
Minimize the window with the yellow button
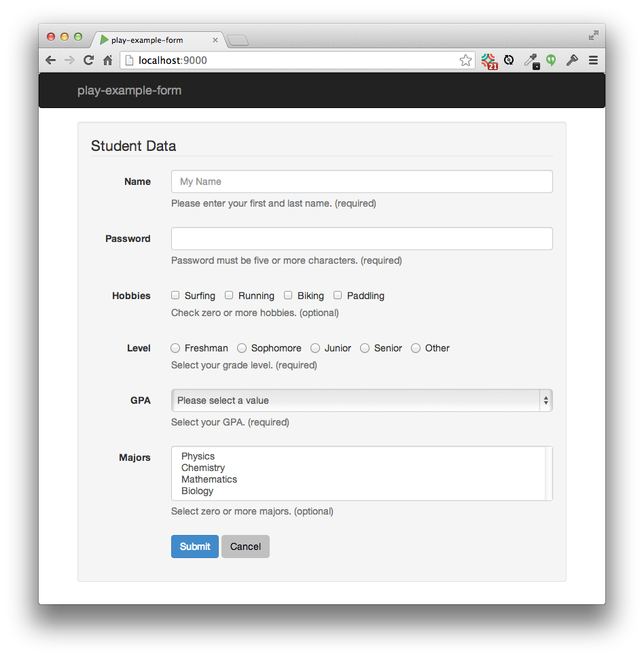[x=65, y=37]
